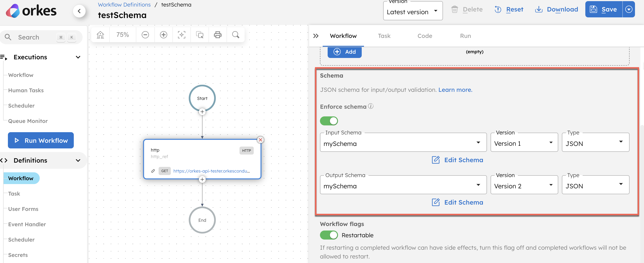Viewport: 644px width, 263px height.
Task: Collapse right panel with double-chevron icon
Action: point(316,36)
